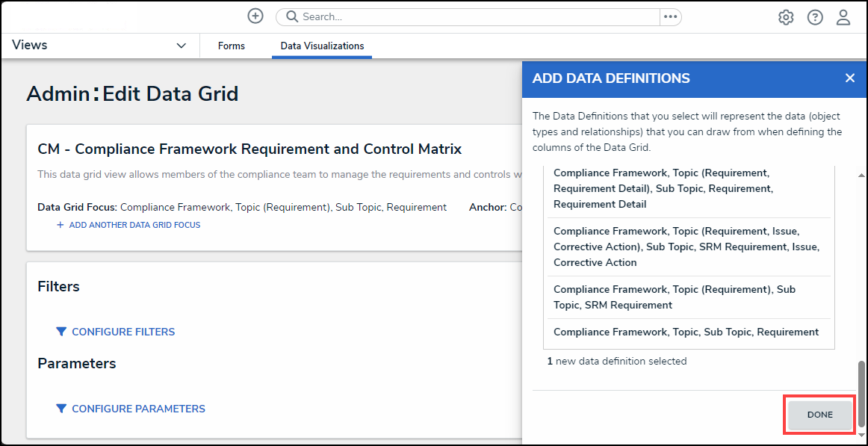The height and width of the screenshot is (446, 868).
Task: Select the Data Visualizations tab
Action: [x=322, y=46]
